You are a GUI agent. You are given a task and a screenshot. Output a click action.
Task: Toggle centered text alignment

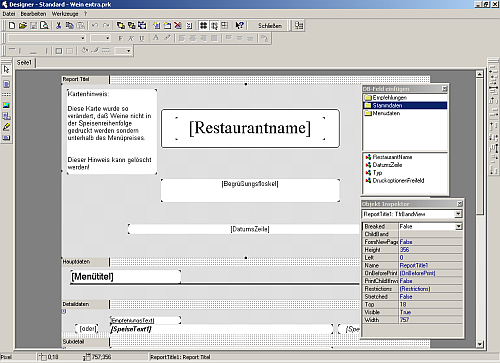pos(193,38)
